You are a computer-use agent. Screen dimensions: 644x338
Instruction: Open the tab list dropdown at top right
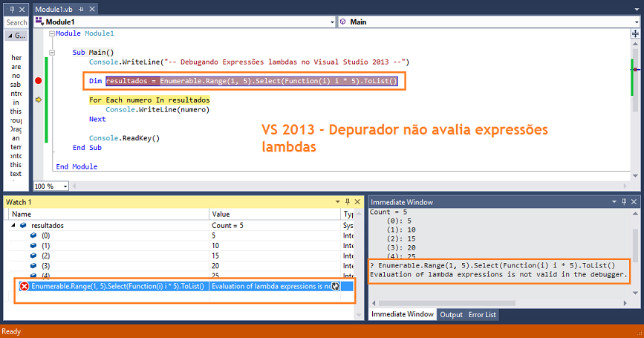click(x=637, y=9)
